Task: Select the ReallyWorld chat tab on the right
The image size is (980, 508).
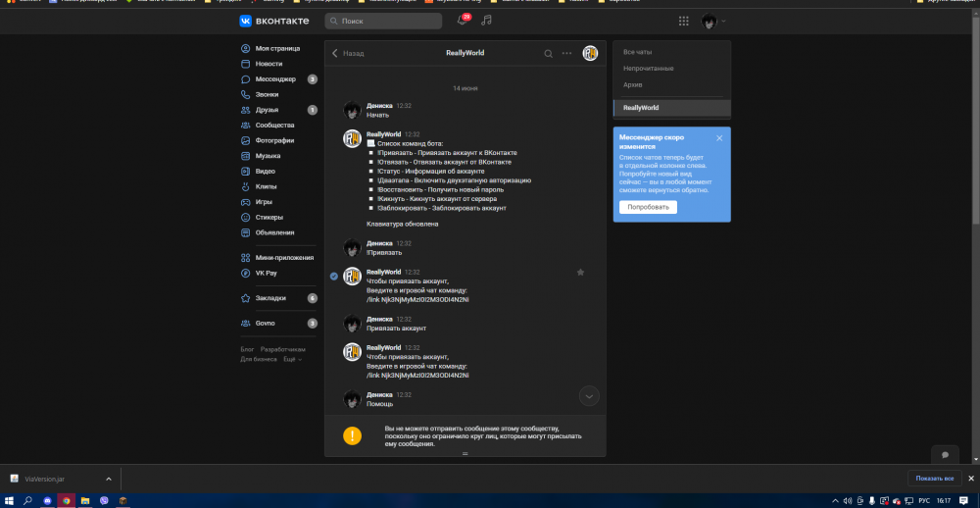Action: pyautogui.click(x=672, y=108)
